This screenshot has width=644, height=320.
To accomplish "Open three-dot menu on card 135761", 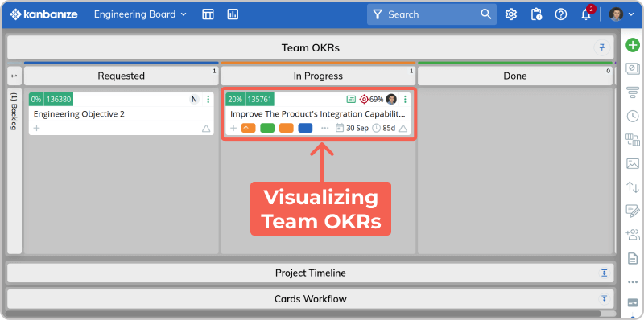I will 405,99.
